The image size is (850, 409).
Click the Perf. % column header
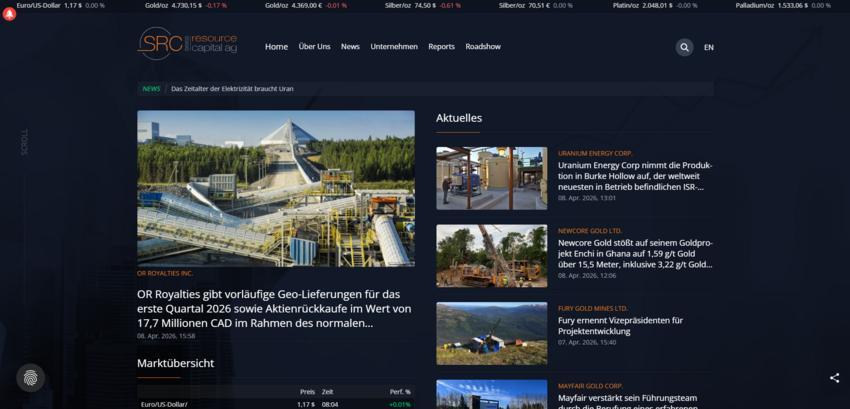pyautogui.click(x=400, y=392)
